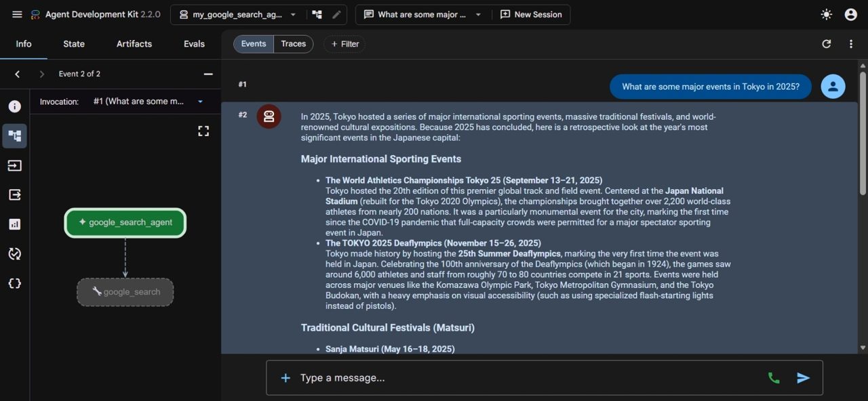Open the my_google_search_agent app selector dropdown
This screenshot has height=401, width=868.
[x=237, y=14]
